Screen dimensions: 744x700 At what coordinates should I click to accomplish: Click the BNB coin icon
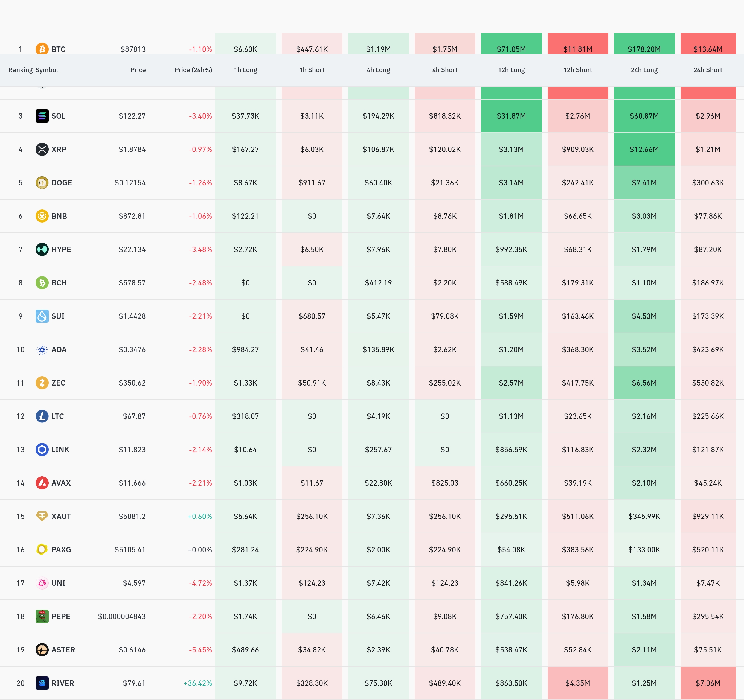[42, 216]
